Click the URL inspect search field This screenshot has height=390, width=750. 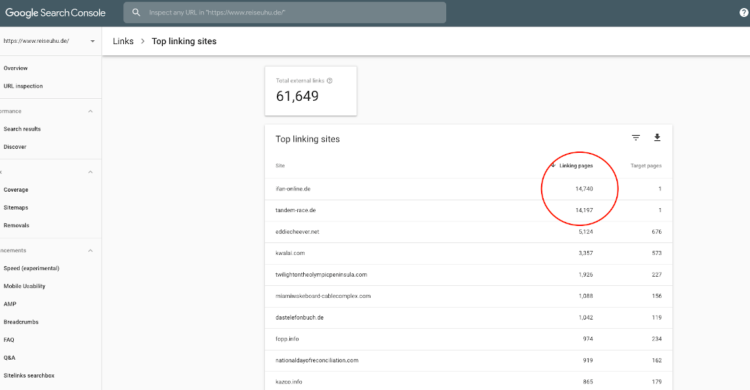click(285, 12)
